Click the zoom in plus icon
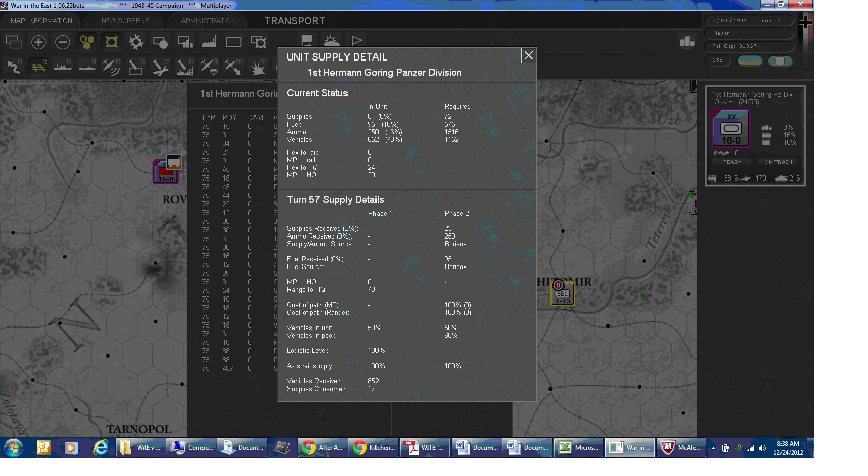868x476 pixels. pyautogui.click(x=38, y=42)
